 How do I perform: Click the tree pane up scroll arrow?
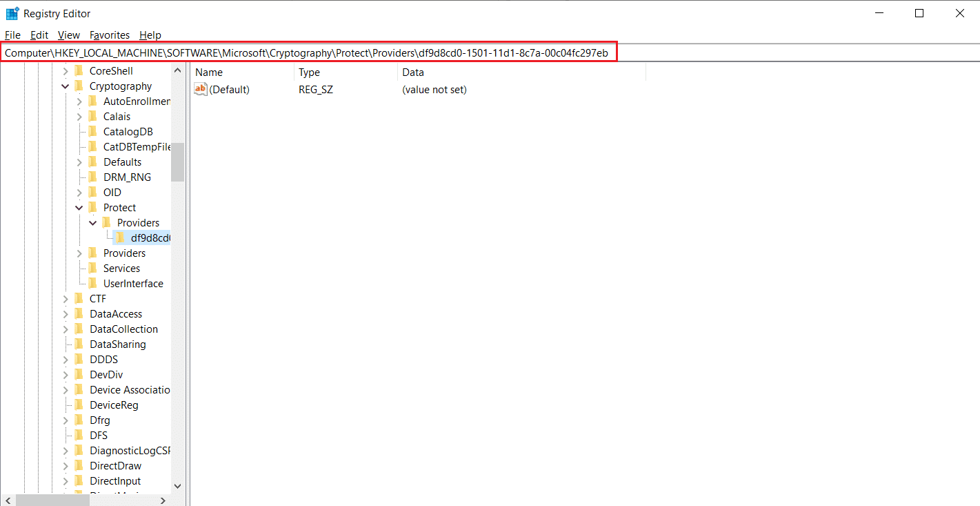[x=178, y=70]
